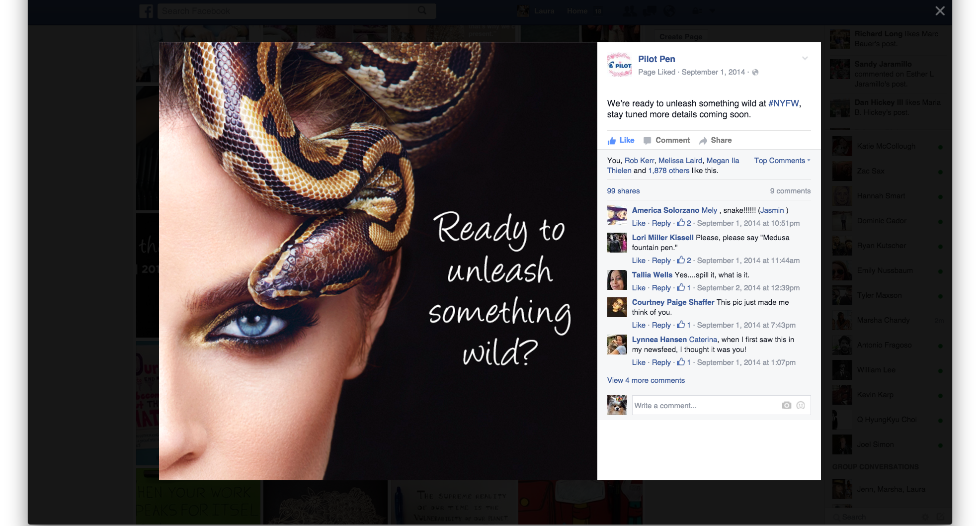This screenshot has height=526, width=980.
Task: Click the thumbs-up icon on Lori's comment
Action: coord(680,260)
